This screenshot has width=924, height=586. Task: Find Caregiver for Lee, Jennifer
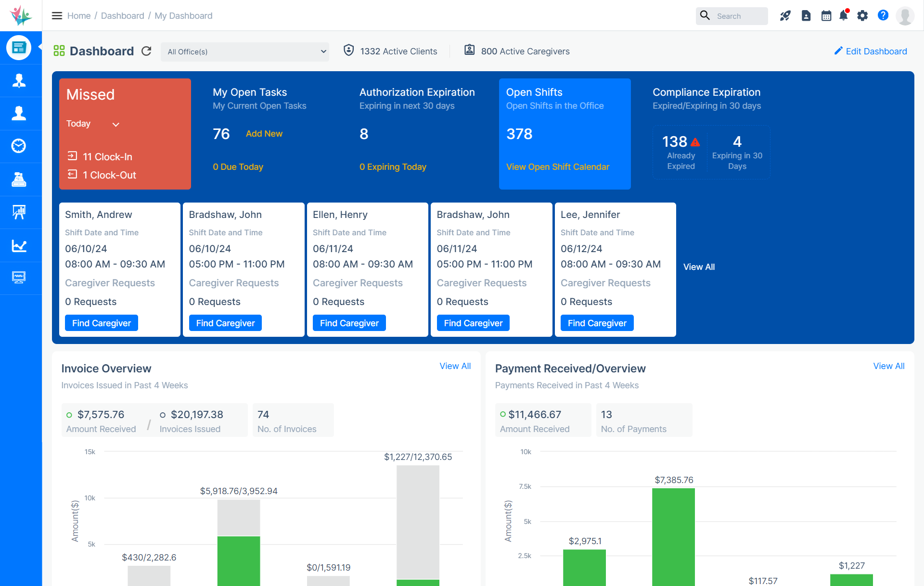pos(597,323)
